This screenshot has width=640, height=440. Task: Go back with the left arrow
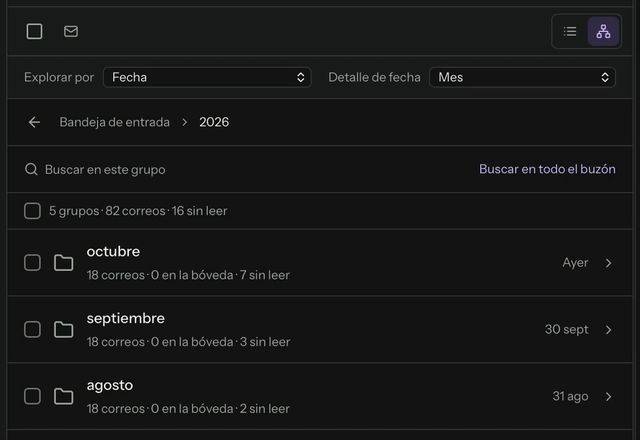(34, 122)
